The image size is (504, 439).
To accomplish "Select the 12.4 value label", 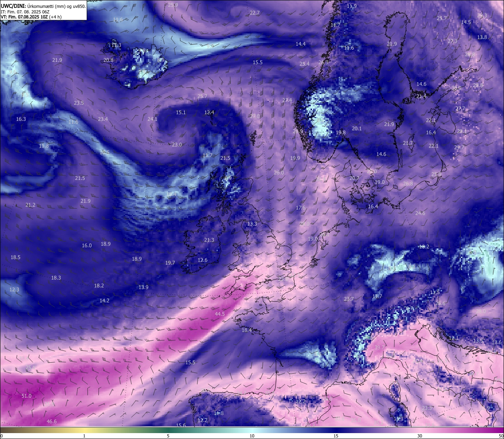I will point(209,112).
